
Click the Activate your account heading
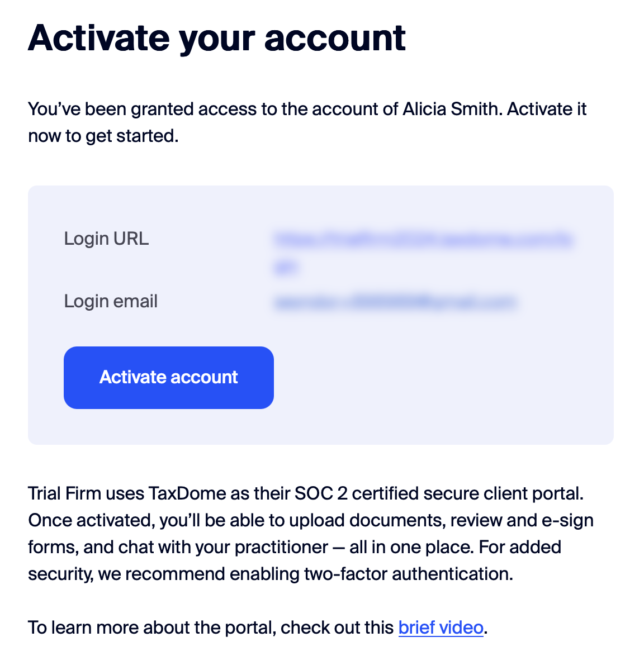216,38
